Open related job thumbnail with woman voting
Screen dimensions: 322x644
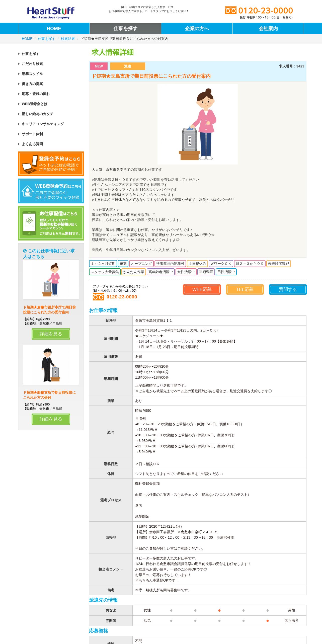51,280
